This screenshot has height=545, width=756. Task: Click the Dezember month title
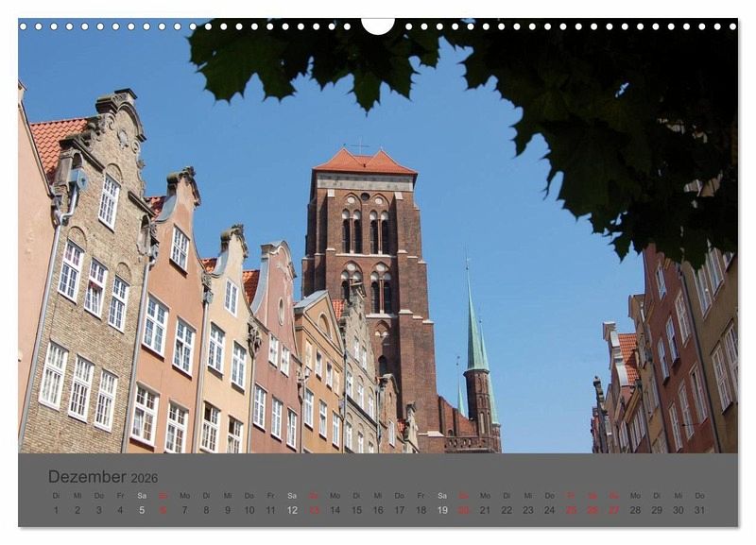click(87, 477)
